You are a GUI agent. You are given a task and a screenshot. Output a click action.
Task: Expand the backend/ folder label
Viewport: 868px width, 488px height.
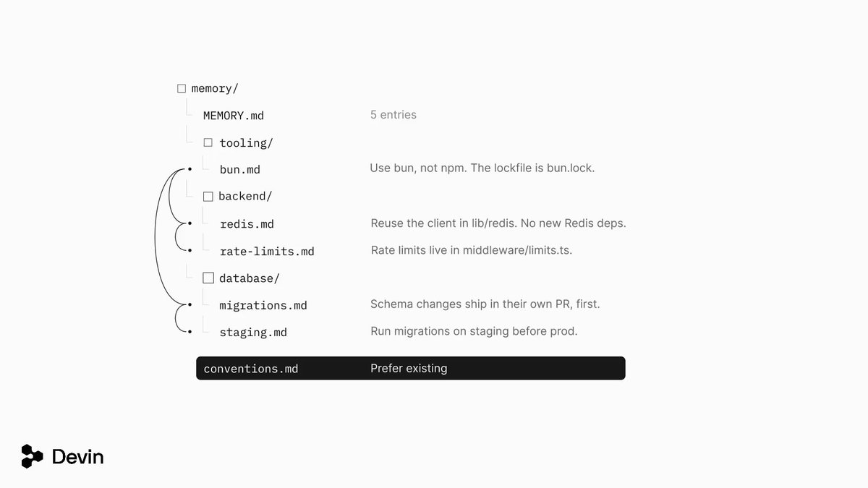(x=245, y=197)
